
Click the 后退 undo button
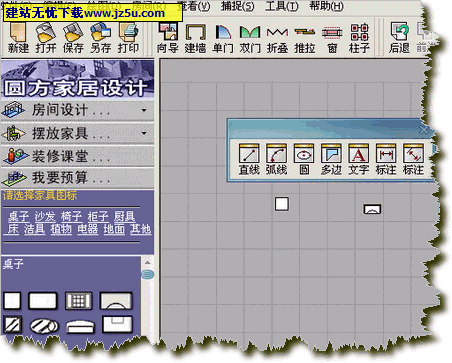coord(399,39)
